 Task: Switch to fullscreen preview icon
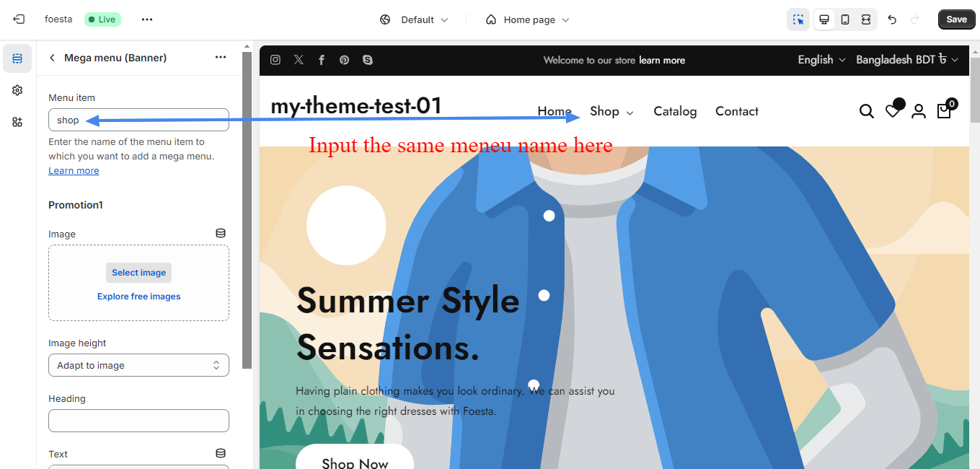(x=866, y=19)
